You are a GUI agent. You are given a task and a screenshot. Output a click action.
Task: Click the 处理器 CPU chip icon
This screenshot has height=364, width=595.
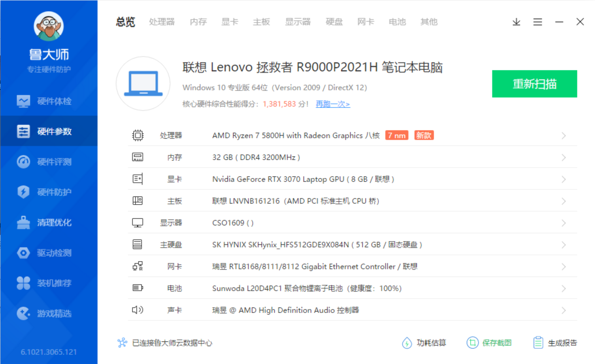coord(138,135)
